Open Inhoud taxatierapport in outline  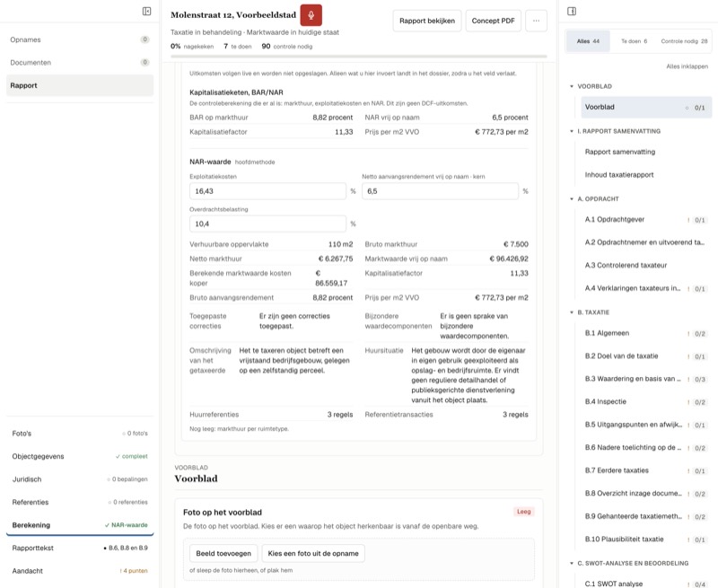(646, 174)
